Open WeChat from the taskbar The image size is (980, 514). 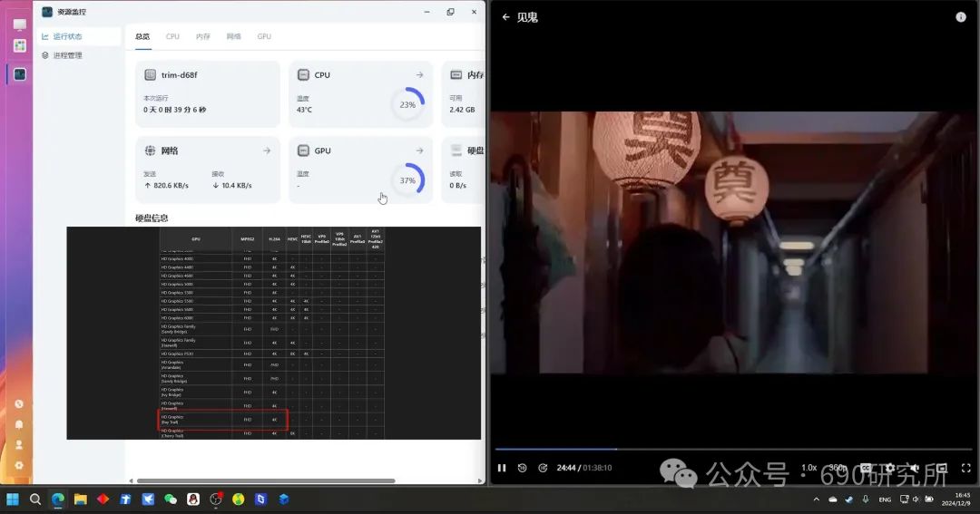click(171, 499)
